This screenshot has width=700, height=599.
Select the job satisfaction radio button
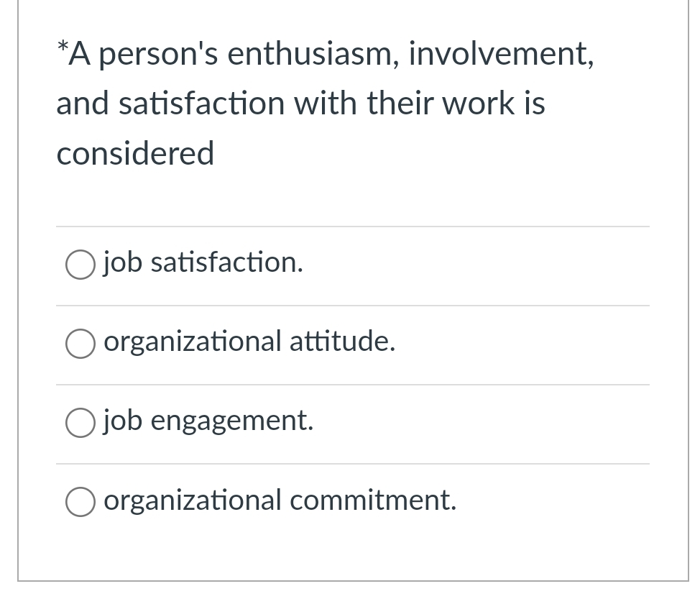(80, 265)
